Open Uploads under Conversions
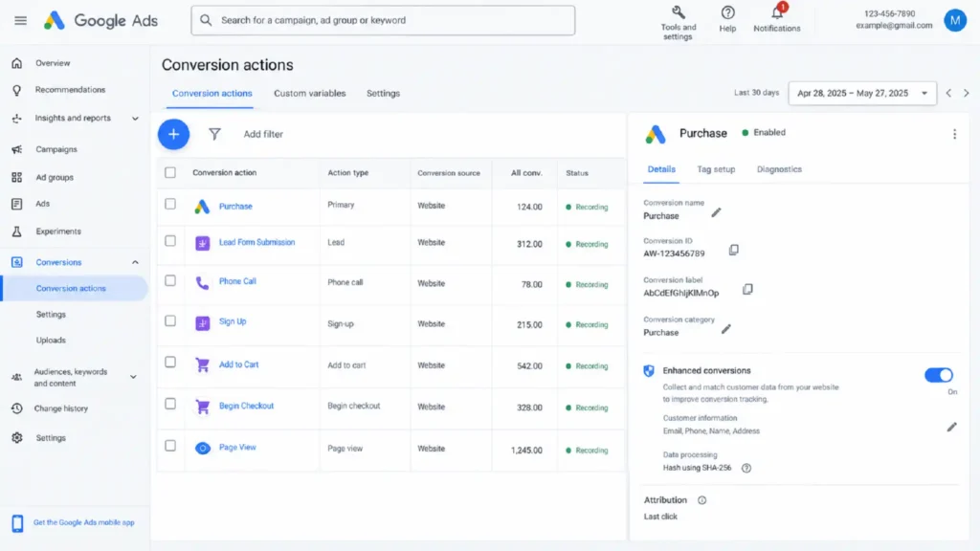 (x=51, y=341)
